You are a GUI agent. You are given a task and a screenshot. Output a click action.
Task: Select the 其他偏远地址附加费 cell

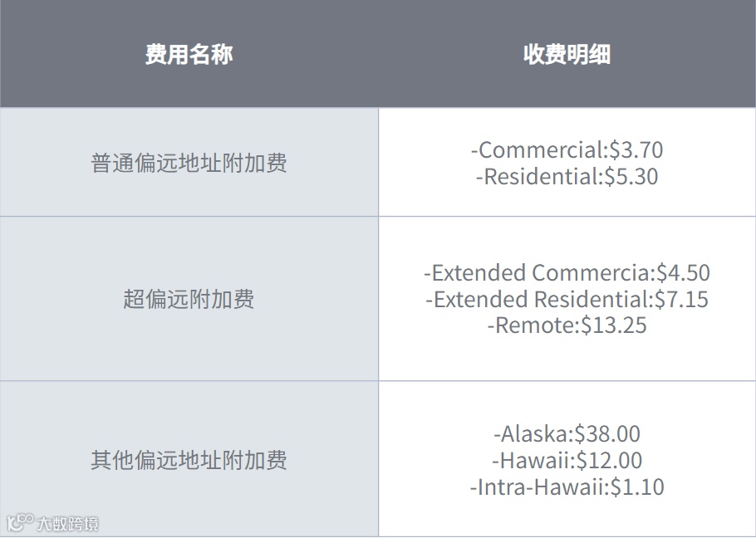pyautogui.click(x=189, y=459)
